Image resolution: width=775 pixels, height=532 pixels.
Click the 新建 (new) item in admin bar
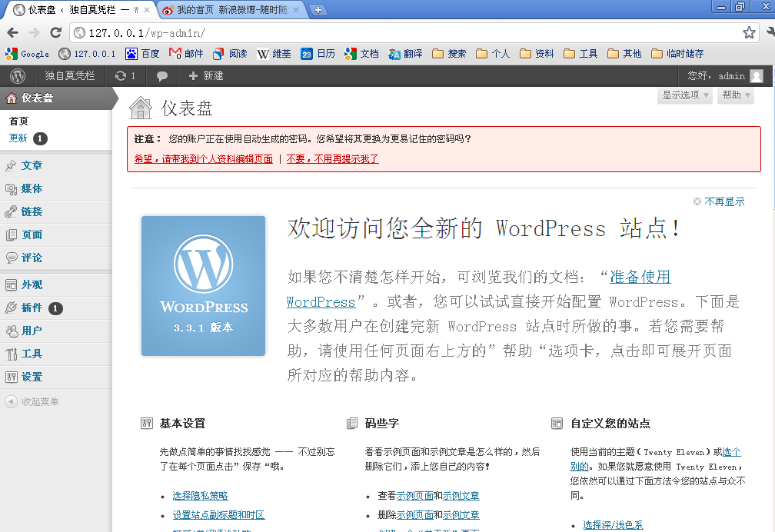pyautogui.click(x=206, y=75)
